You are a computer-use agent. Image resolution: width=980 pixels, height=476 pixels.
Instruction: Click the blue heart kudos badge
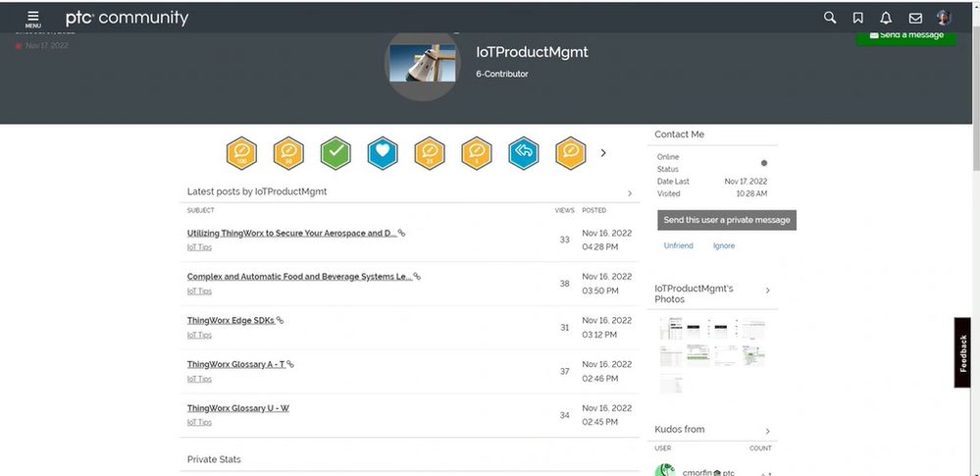pyautogui.click(x=383, y=153)
